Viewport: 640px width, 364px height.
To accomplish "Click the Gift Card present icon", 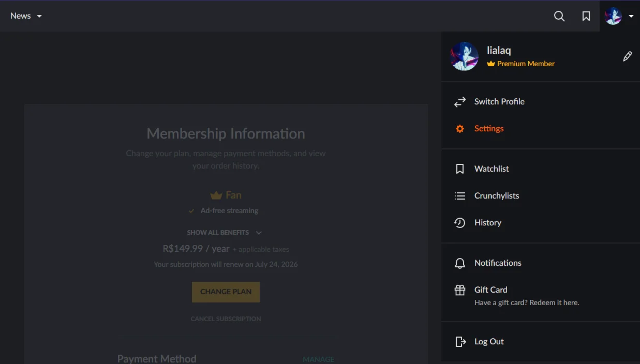I will [460, 290].
